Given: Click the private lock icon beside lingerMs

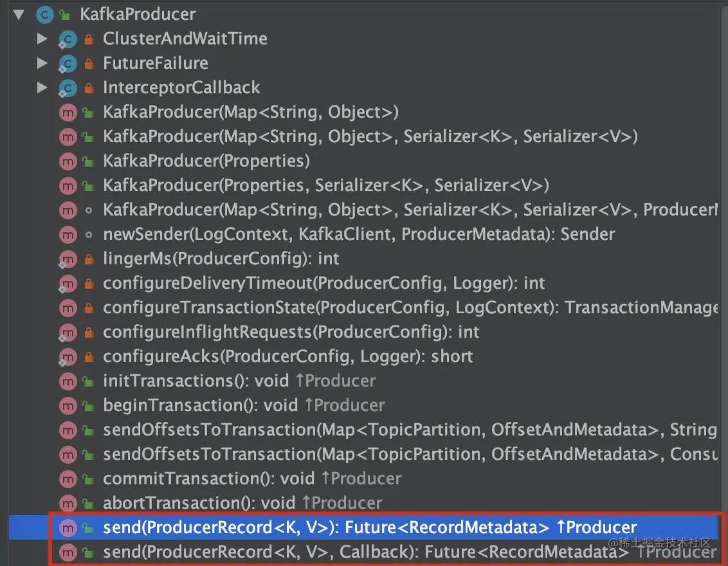Looking at the screenshot, I should (89, 259).
